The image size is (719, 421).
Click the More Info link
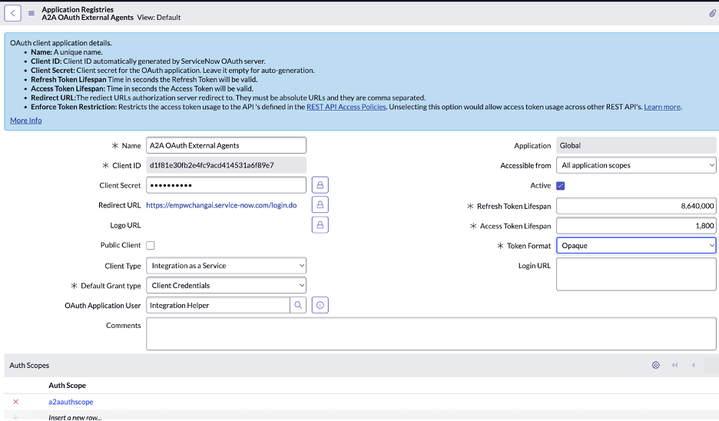click(26, 120)
